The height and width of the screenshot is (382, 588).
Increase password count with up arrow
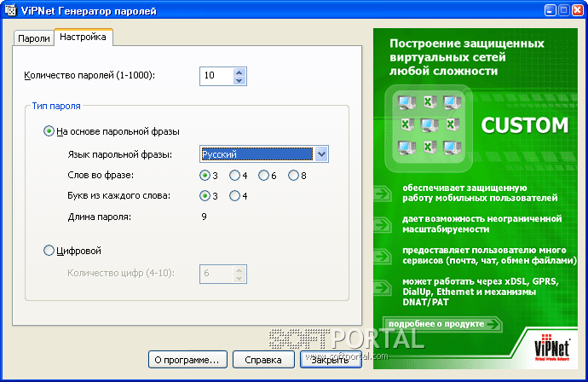click(x=239, y=72)
